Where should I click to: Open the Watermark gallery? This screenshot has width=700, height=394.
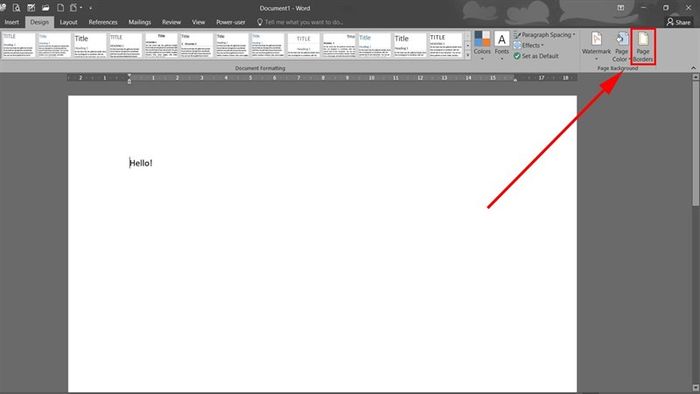coord(596,46)
